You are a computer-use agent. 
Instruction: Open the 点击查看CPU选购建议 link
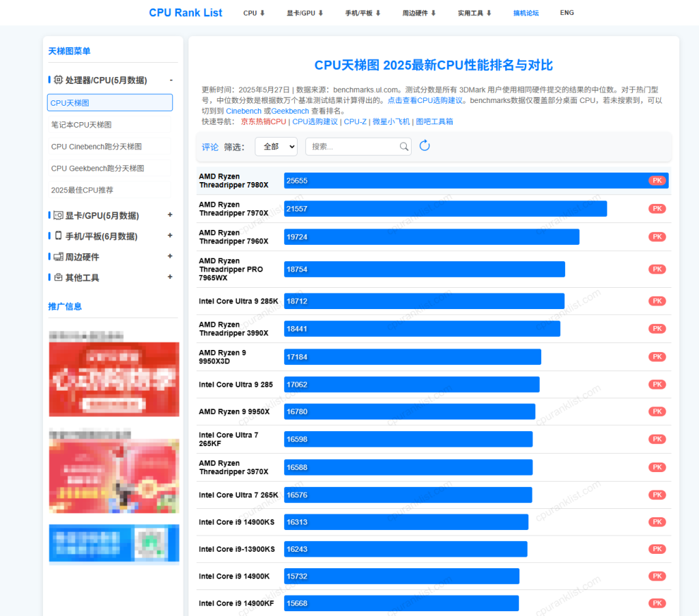425,100
